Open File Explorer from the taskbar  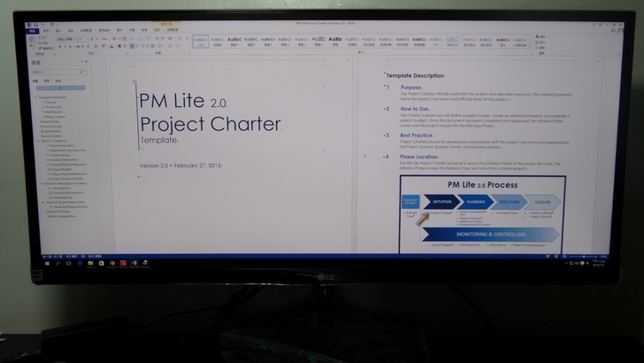click(x=90, y=263)
